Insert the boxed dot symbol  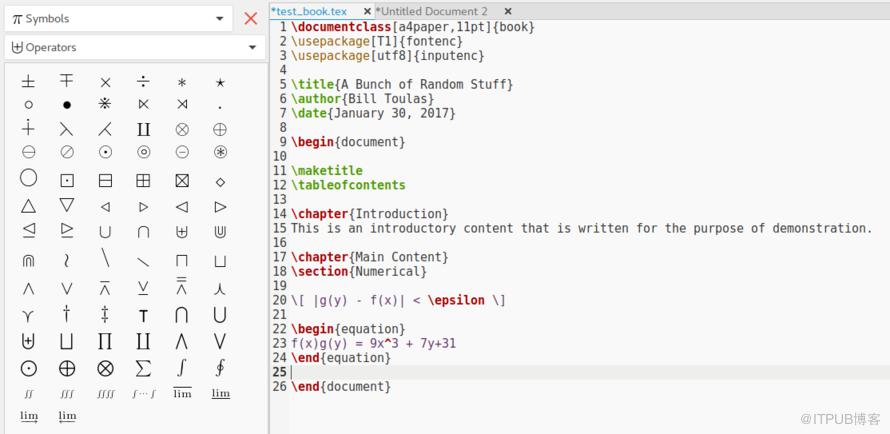tap(67, 180)
